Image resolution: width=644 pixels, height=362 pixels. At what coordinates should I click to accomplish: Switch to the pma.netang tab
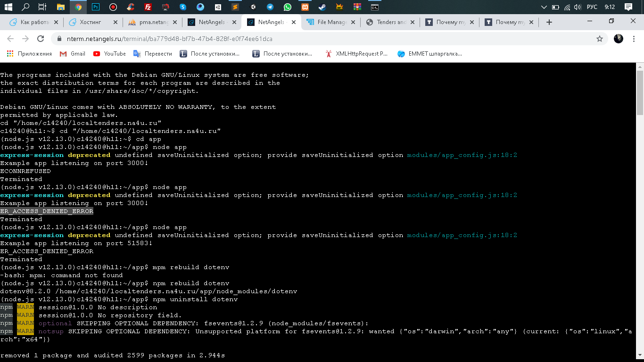pos(152,22)
